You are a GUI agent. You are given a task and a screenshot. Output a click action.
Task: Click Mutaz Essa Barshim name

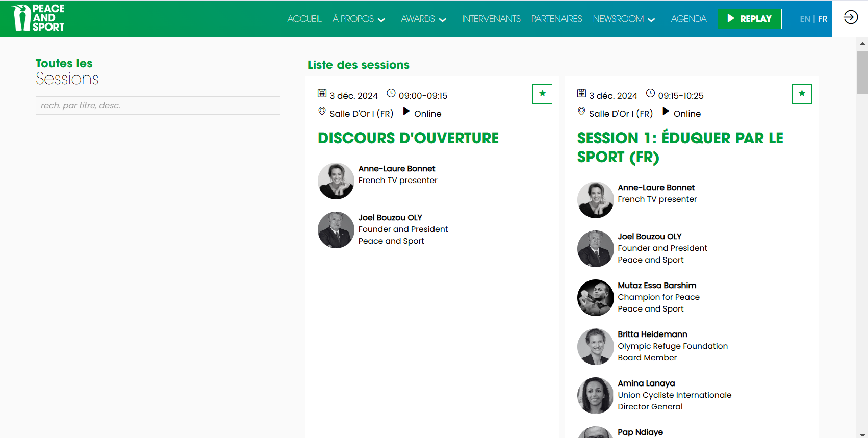[x=657, y=286]
